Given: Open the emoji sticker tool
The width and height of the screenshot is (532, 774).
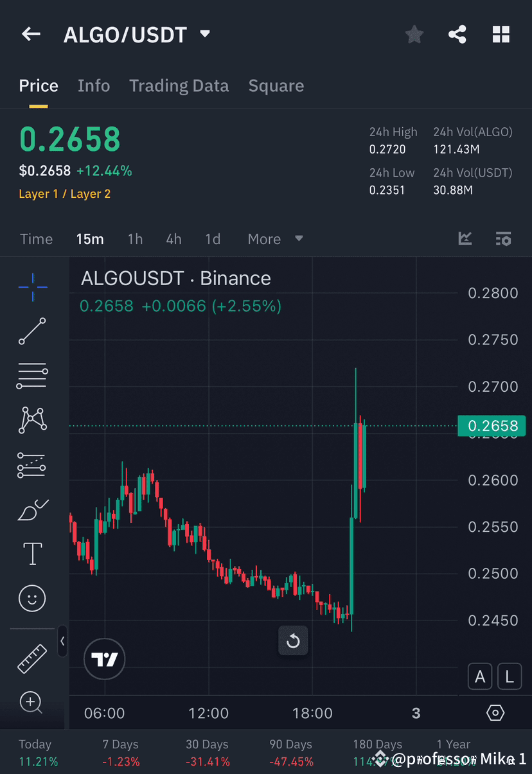Looking at the screenshot, I should 31,598.
